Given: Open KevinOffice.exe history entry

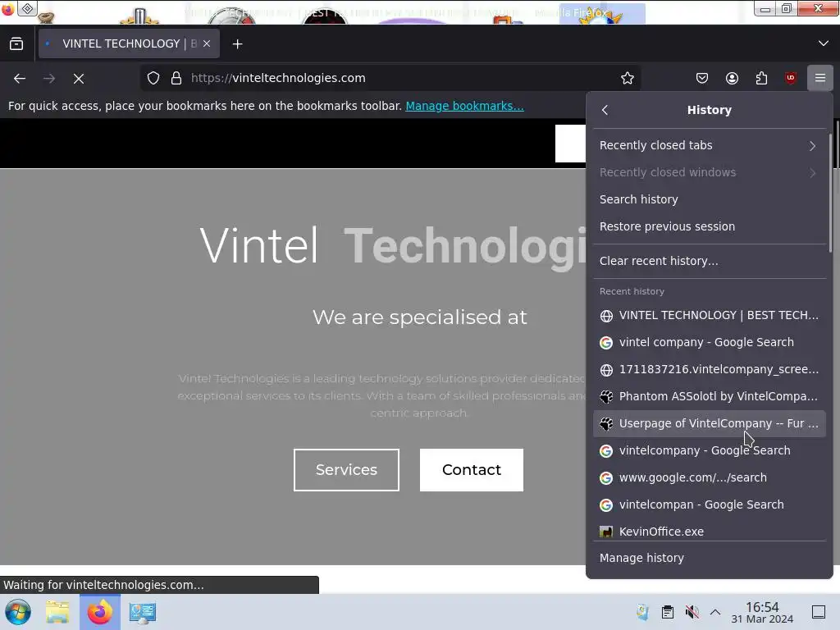Looking at the screenshot, I should coord(710,532).
